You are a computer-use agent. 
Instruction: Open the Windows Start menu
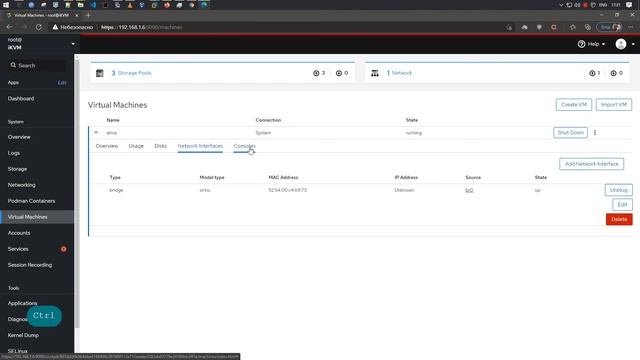(x=6, y=5)
